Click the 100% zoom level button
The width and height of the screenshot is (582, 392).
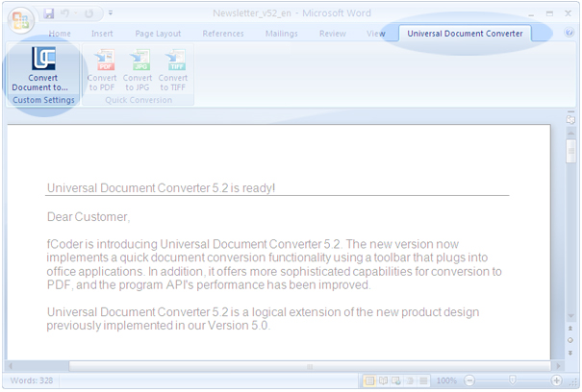point(446,380)
